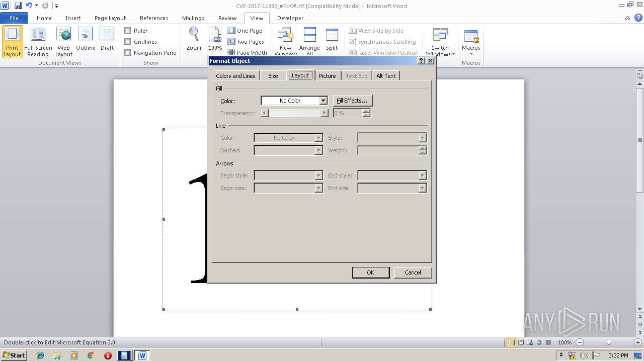Viewport: 644px width, 362px height.
Task: Click the vertical scrollbar down arrow
Action: (640, 309)
